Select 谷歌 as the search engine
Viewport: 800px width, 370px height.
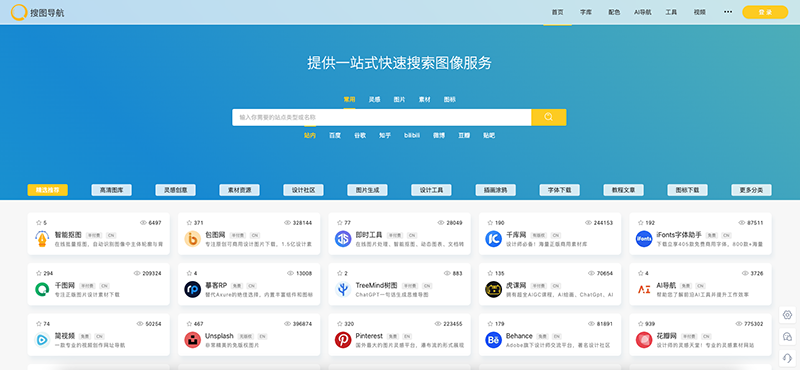click(360, 136)
